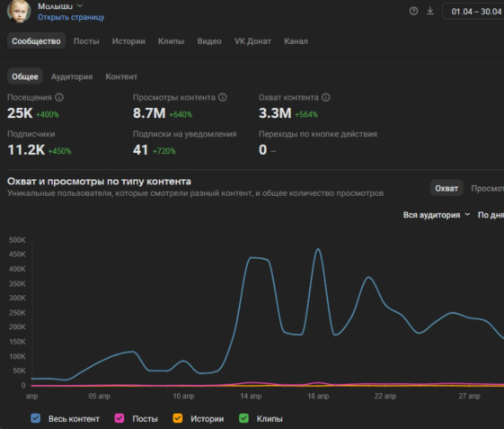Select the Аудитория sub-tab
Image resolution: width=504 pixels, height=429 pixels.
(x=72, y=76)
